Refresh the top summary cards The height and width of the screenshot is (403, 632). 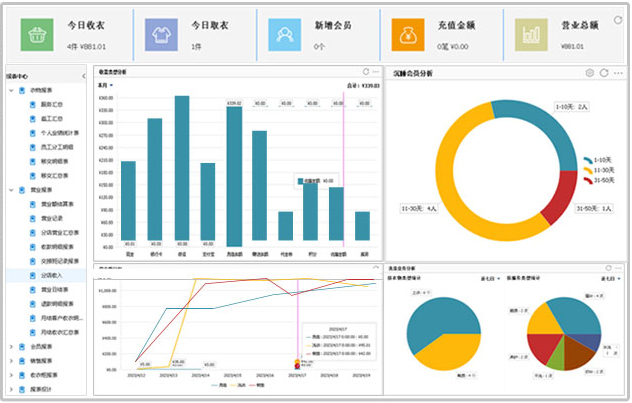[x=617, y=20]
